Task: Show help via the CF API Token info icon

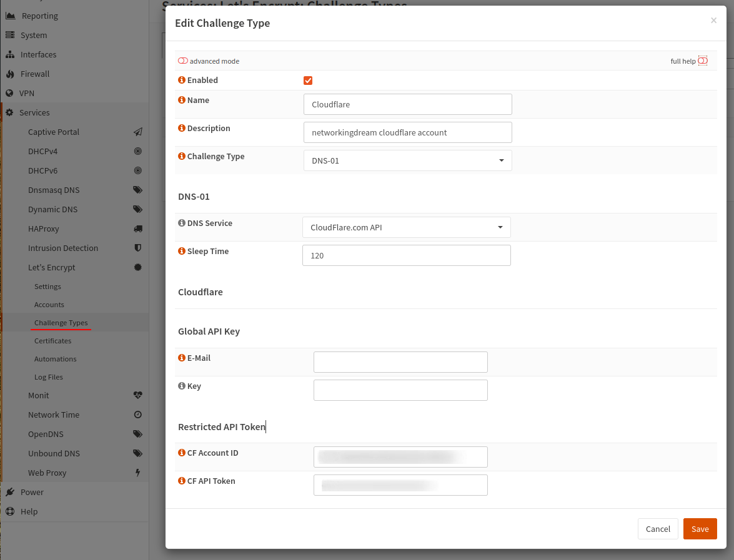Action: click(x=182, y=481)
